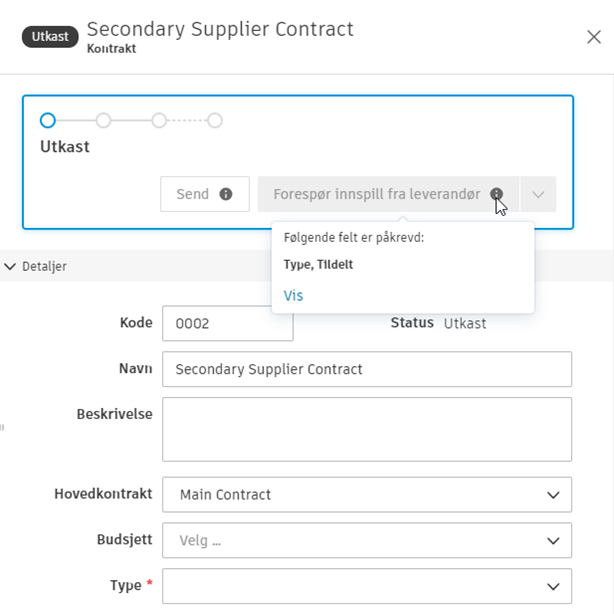Click the Vis link in tooltip
This screenshot has height=614, width=614.
[293, 296]
